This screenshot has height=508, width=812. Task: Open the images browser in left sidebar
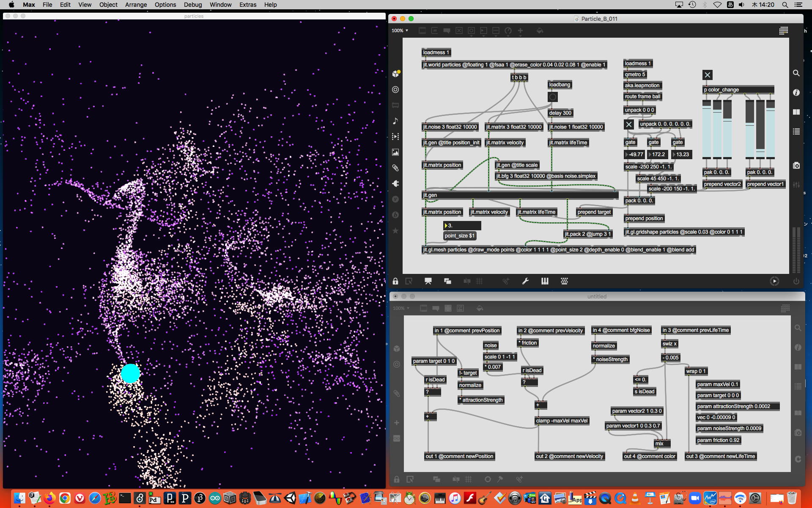[395, 152]
